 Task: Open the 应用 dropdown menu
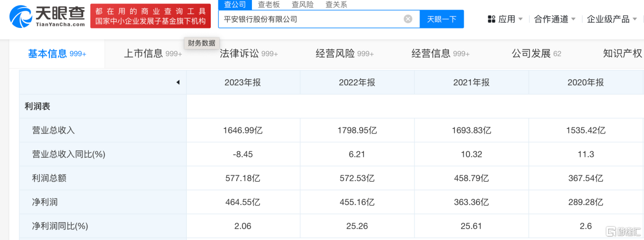pyautogui.click(x=505, y=19)
